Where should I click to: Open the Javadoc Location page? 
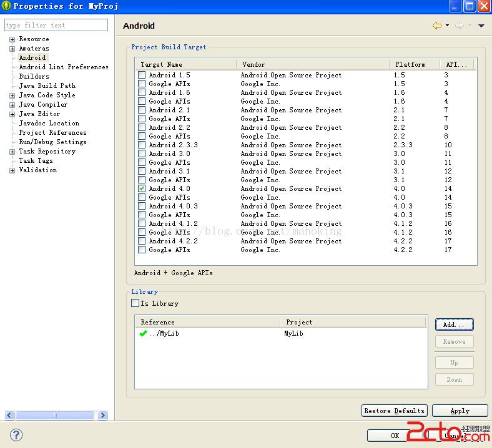tap(49, 123)
